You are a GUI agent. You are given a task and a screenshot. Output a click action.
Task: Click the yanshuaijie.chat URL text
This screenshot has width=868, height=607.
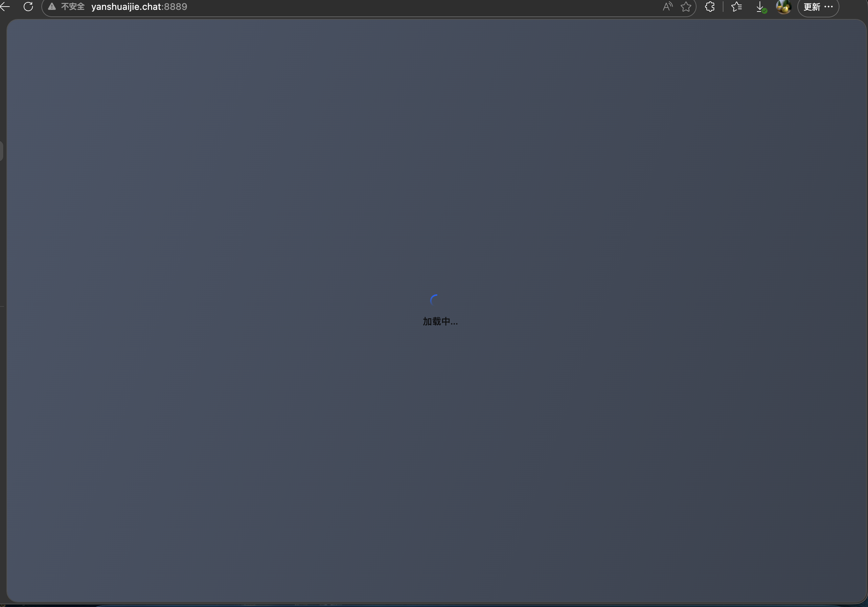[126, 7]
